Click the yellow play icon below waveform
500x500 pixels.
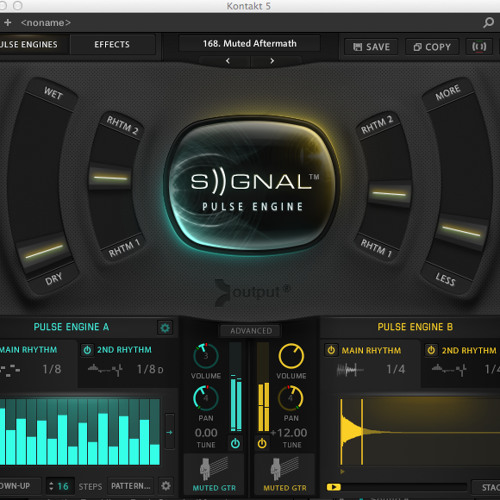pyautogui.click(x=334, y=487)
